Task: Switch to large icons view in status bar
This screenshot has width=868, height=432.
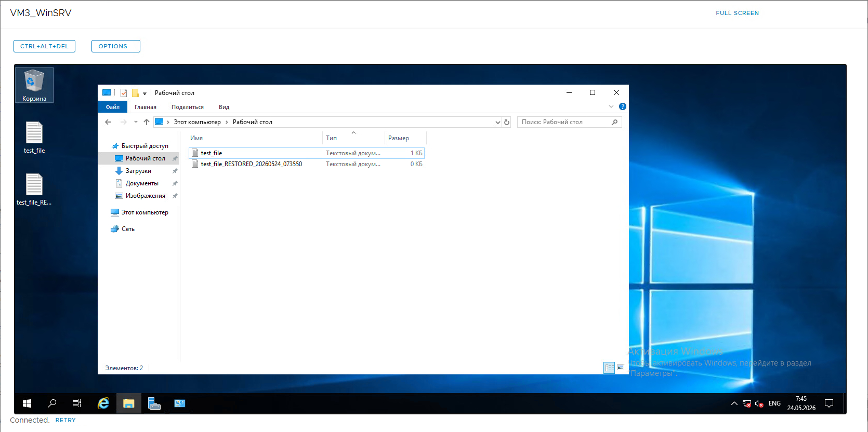Action: point(621,368)
